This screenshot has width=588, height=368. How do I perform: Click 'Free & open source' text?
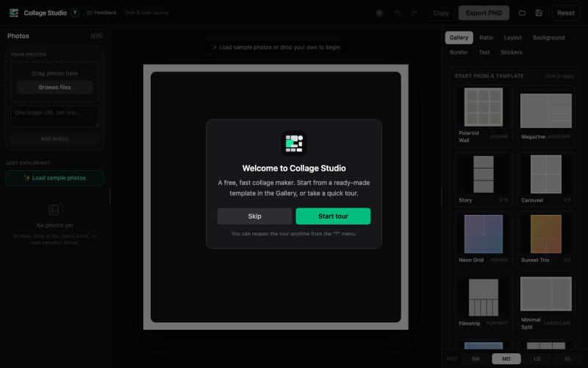click(147, 13)
